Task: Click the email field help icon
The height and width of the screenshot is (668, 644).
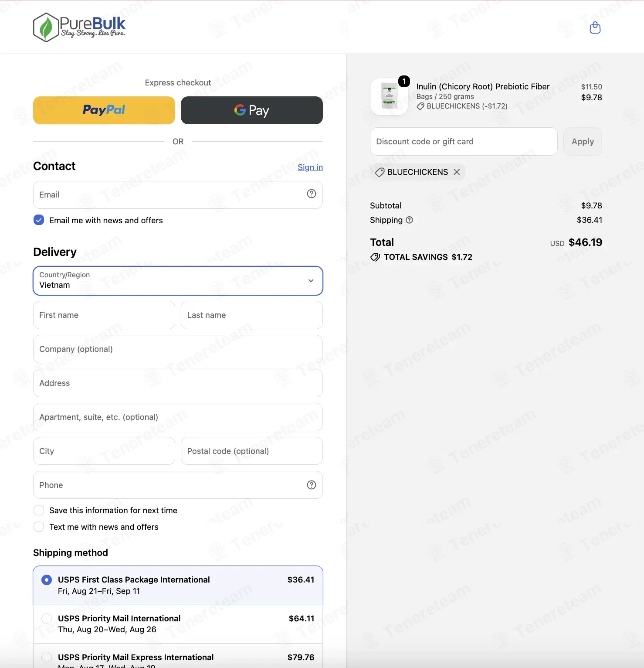Action: 311,194
